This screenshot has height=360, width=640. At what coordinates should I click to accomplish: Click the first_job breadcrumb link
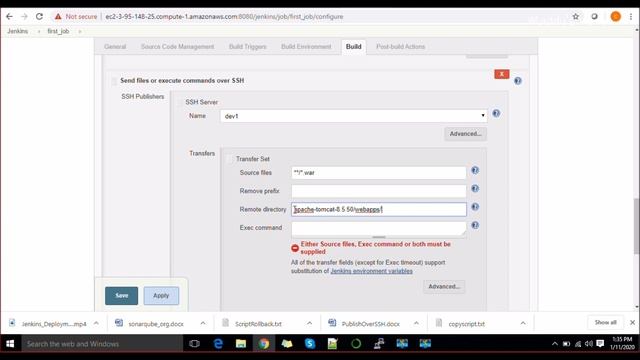click(x=58, y=31)
